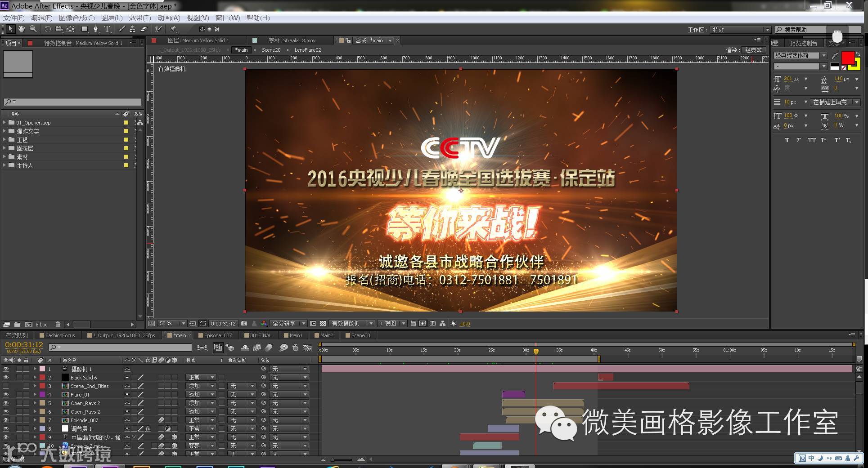Image resolution: width=868 pixels, height=468 pixels.
Task: Select the Pan Behind anchor tool
Action: click(x=71, y=29)
